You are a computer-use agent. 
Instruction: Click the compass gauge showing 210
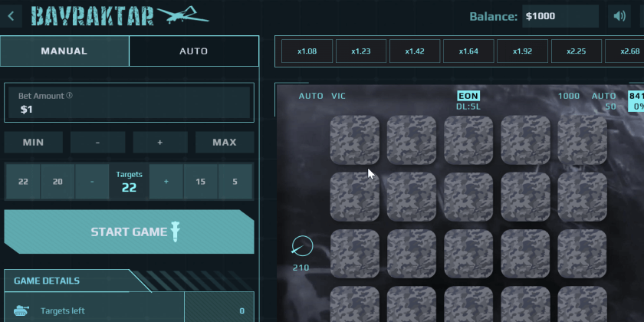[x=302, y=247]
